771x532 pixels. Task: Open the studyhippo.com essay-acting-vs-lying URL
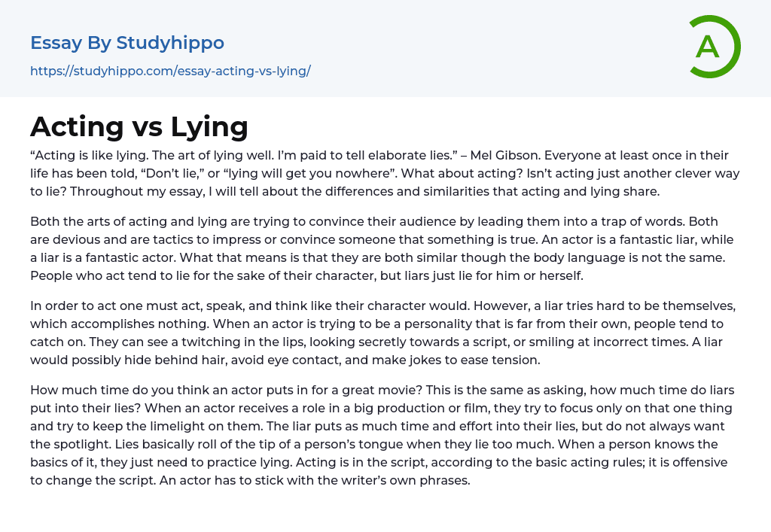(x=170, y=71)
